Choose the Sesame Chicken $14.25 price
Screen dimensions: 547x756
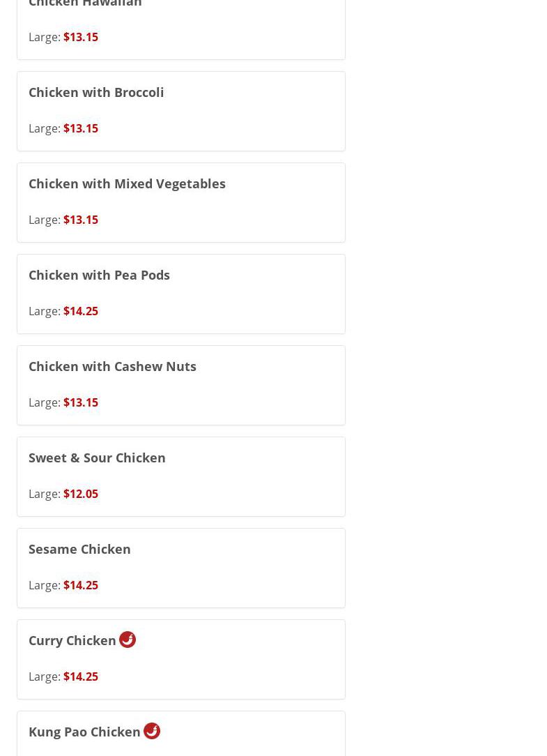(81, 585)
